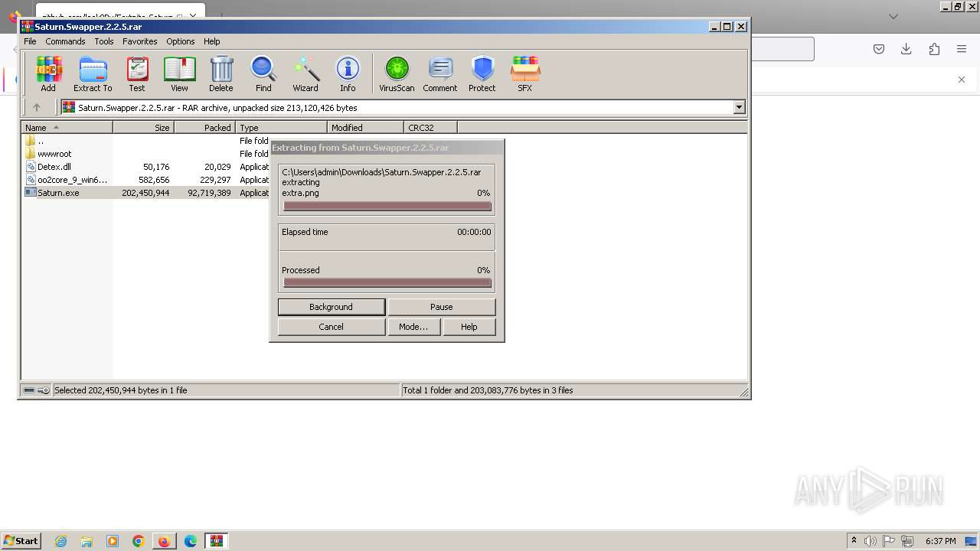Open Firefox downloads arrow icon

click(906, 49)
